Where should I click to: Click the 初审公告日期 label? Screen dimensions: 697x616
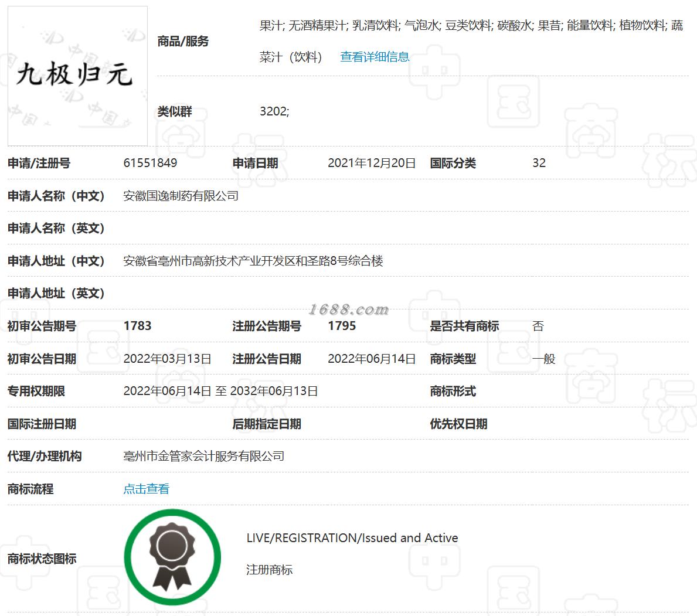point(42,359)
